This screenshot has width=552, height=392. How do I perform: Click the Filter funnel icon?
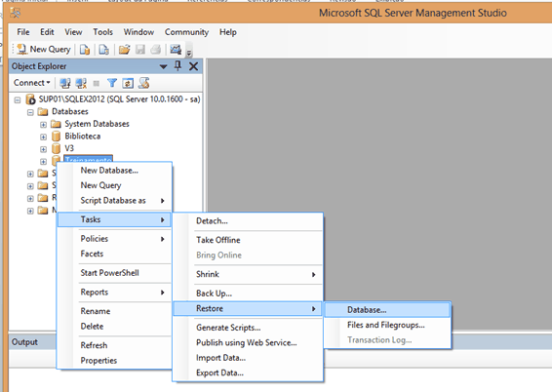pos(112,83)
